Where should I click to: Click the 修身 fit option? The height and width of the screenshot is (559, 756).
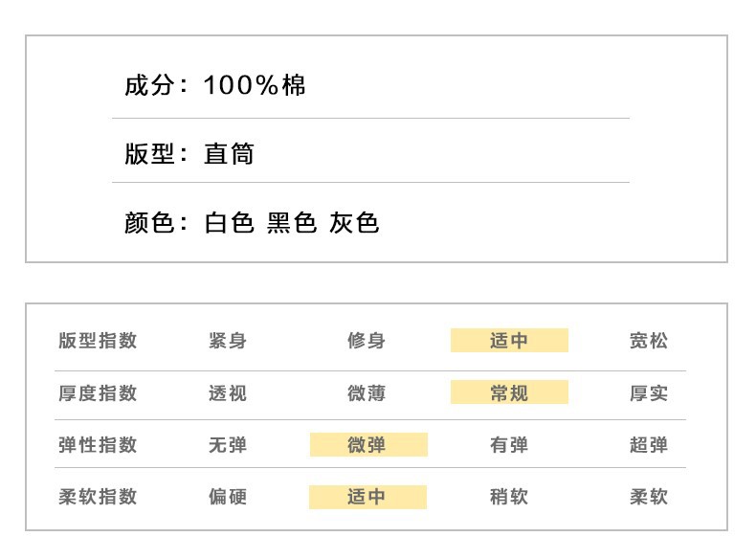pyautogui.click(x=367, y=341)
